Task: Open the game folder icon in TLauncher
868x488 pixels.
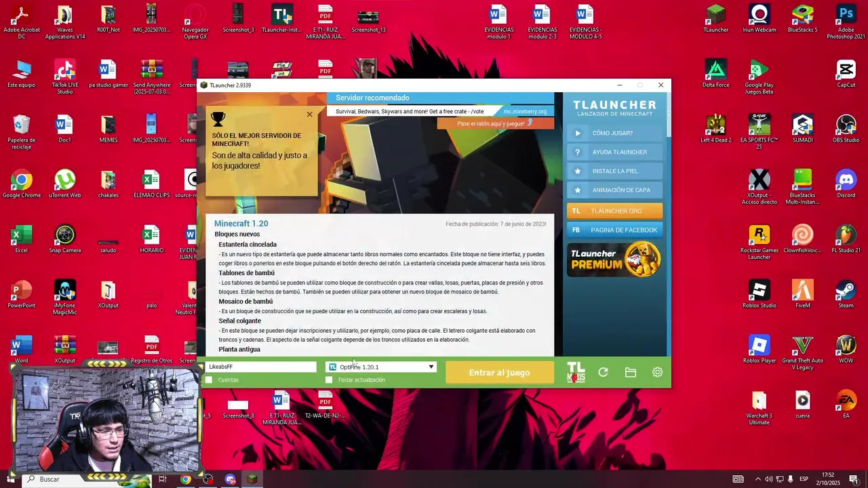Action: (x=630, y=372)
